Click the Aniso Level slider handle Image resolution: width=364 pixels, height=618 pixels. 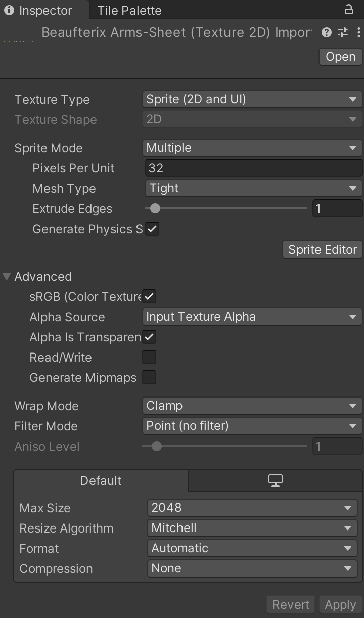[156, 446]
